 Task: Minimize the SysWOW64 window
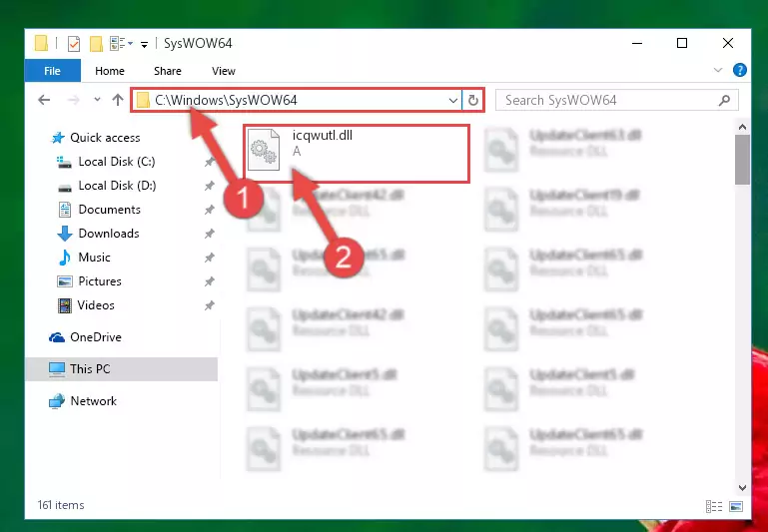[637, 43]
